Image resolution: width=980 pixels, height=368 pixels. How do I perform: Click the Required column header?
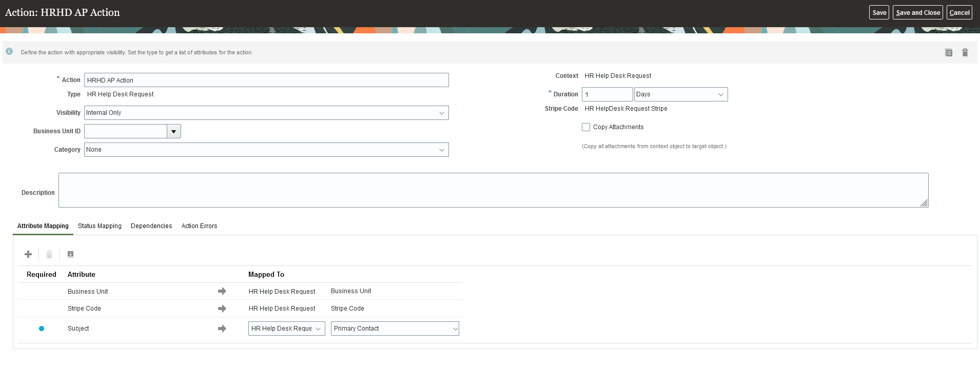42,275
